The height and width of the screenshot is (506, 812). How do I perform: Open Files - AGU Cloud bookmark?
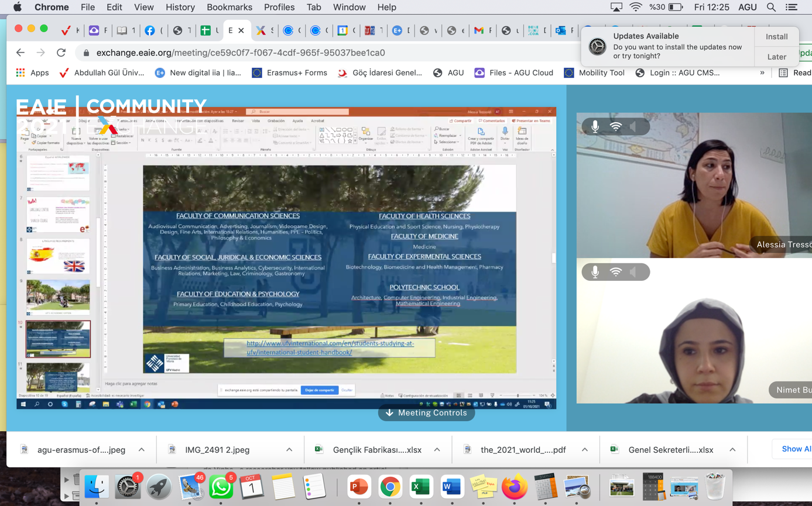click(513, 73)
